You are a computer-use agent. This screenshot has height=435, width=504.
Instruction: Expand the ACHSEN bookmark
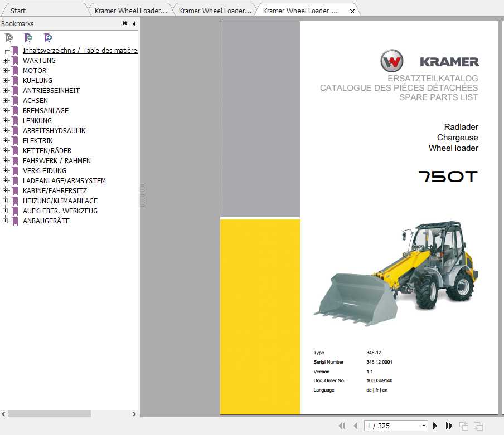[x=5, y=100]
